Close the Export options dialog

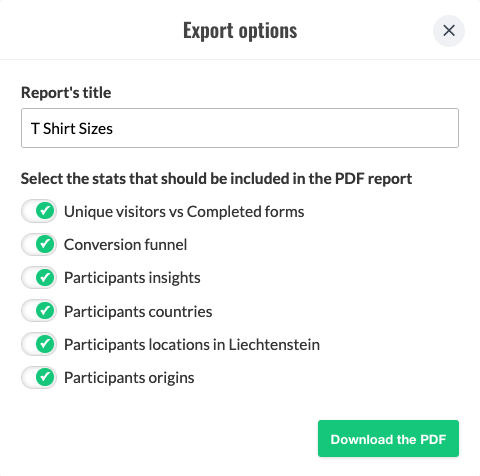pyautogui.click(x=449, y=31)
